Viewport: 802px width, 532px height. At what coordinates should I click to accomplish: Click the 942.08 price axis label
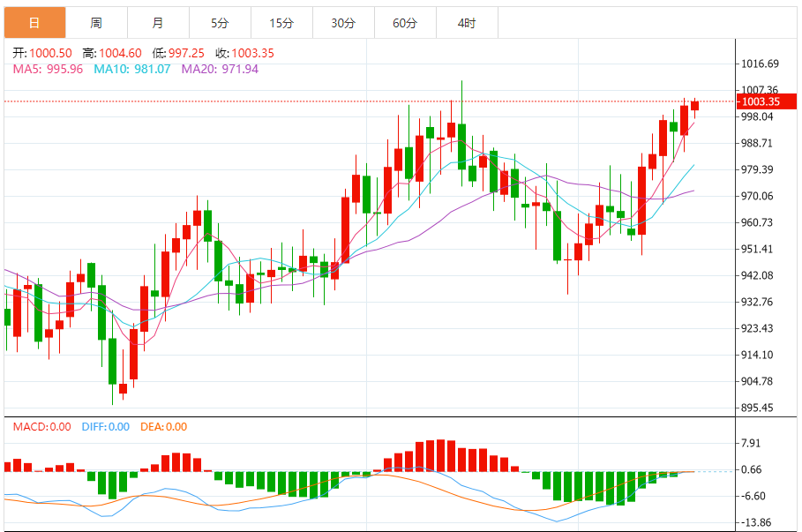(x=758, y=275)
